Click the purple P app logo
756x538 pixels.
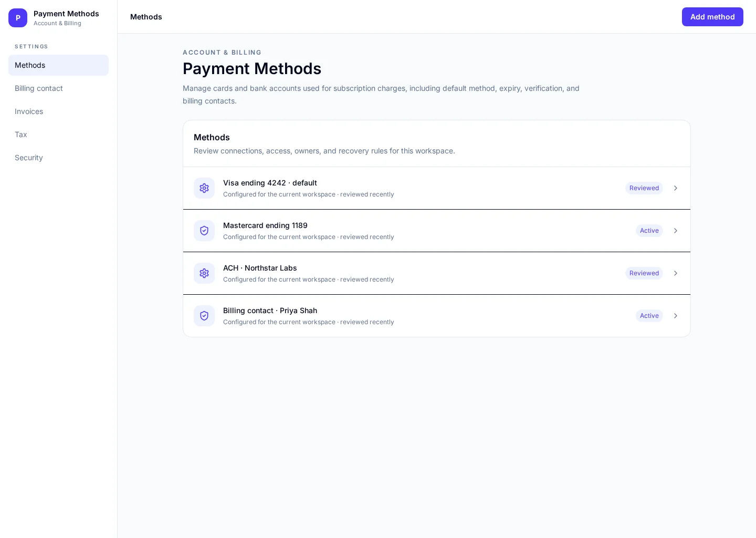(x=18, y=18)
